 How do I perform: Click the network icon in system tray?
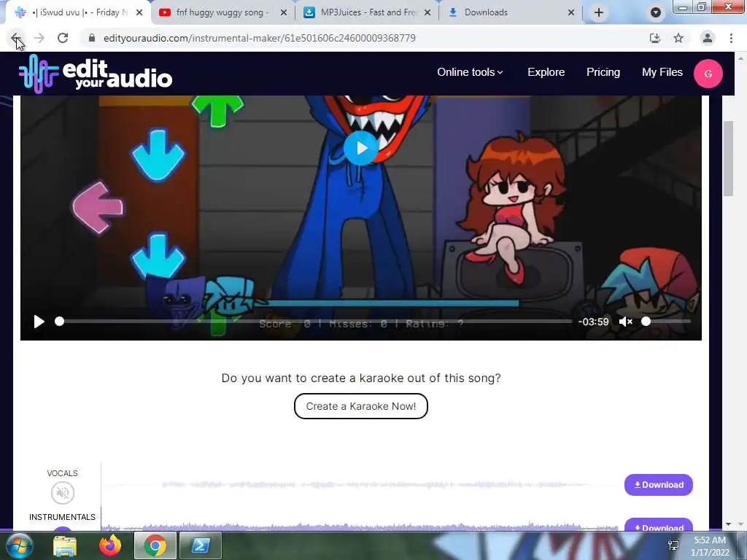pyautogui.click(x=673, y=545)
